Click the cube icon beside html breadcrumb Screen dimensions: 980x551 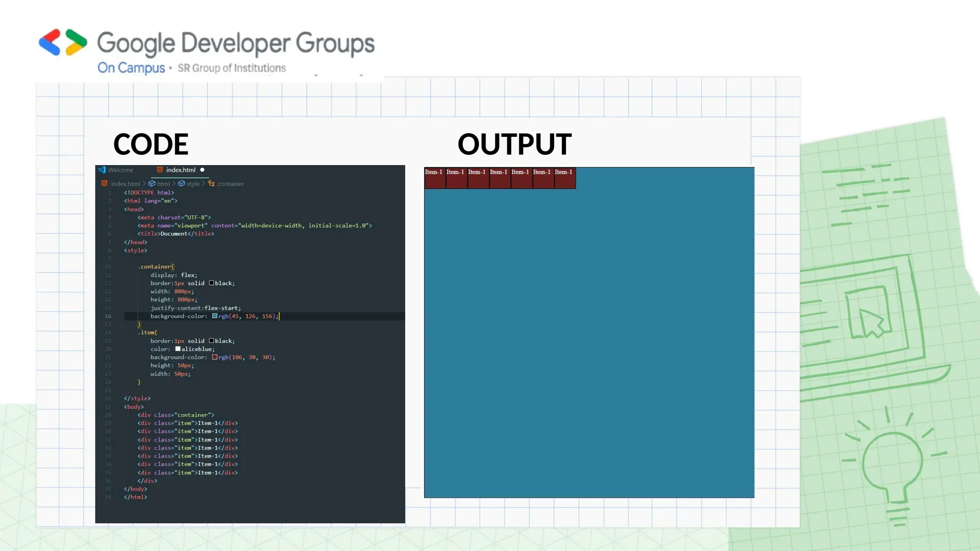click(x=152, y=184)
